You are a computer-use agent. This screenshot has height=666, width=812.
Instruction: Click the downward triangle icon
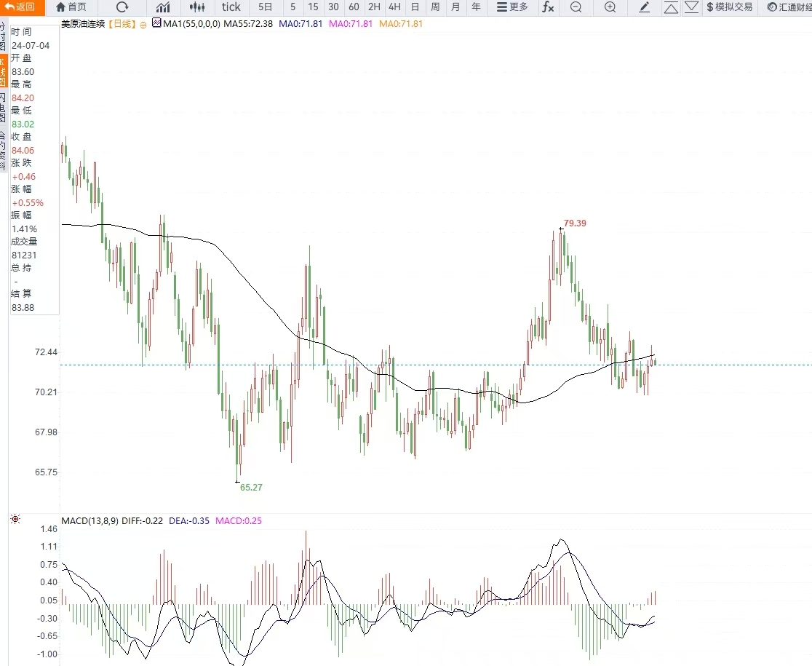tap(692, 7)
